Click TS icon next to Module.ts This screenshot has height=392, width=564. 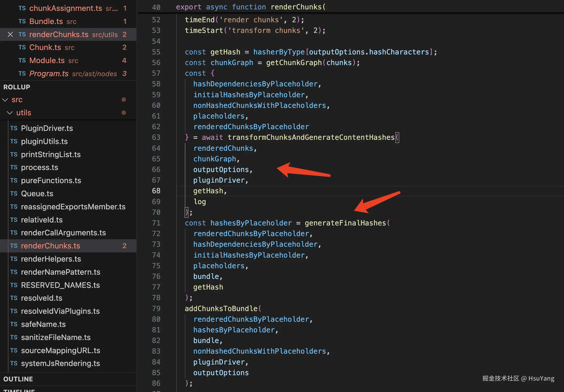pos(22,60)
